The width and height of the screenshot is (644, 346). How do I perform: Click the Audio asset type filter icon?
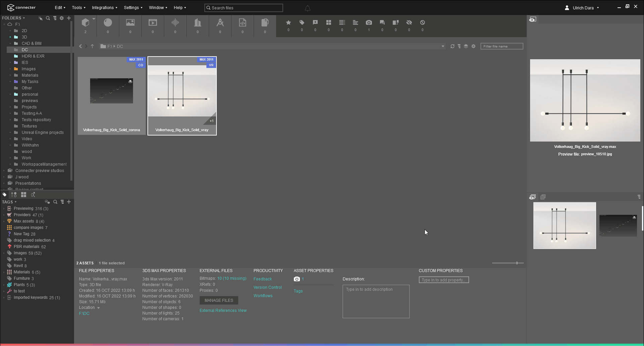pyautogui.click(x=175, y=22)
